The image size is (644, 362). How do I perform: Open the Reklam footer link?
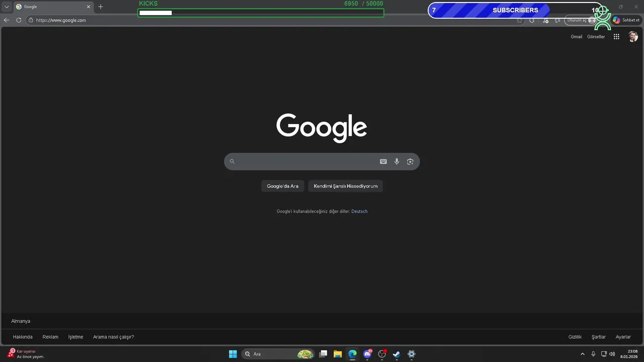(50, 337)
